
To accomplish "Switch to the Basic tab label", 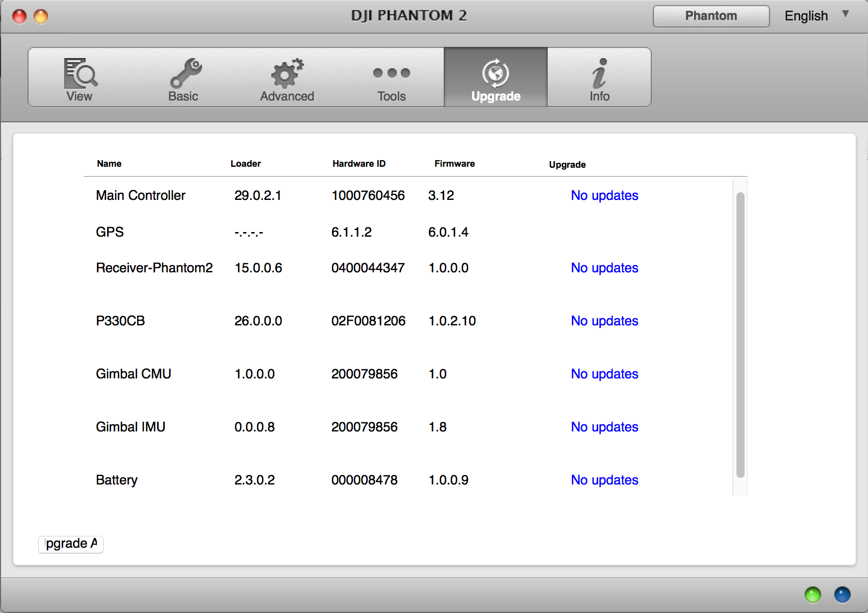I will click(x=183, y=96).
